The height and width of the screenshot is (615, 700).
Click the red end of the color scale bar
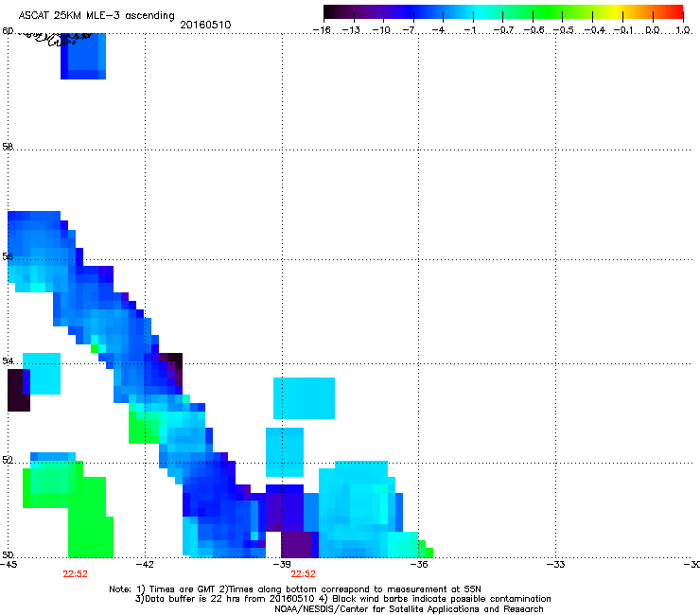[x=676, y=12]
